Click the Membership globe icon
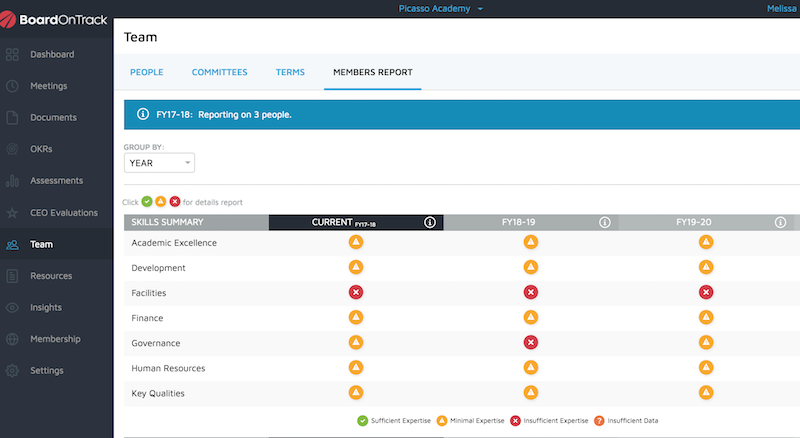This screenshot has width=800, height=438. click(12, 339)
